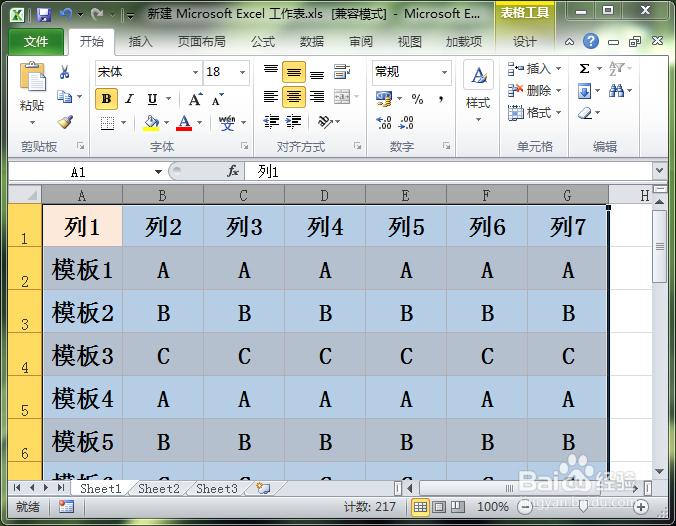Open the 文件 File tab
676x526 pixels.
(36, 42)
